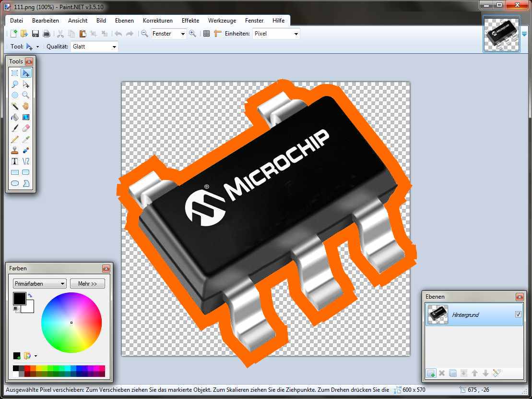Viewport: 532px width, 399px height.
Task: Select the Freeform Shape tool
Action: pyautogui.click(x=26, y=183)
